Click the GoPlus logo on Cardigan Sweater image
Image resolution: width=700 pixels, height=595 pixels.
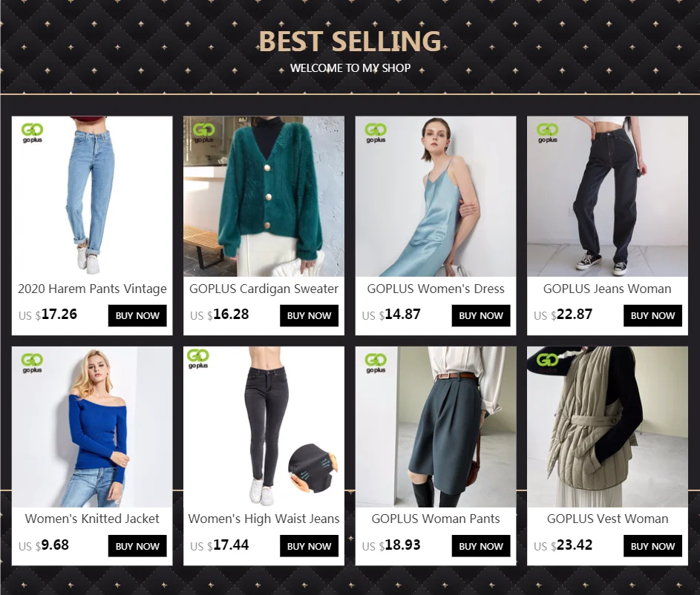tap(204, 133)
